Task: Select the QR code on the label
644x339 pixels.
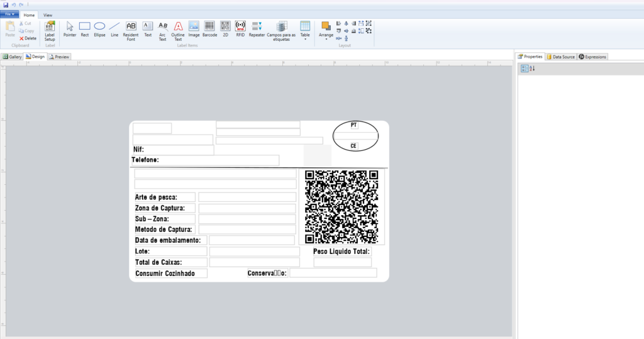Action: coord(341,207)
